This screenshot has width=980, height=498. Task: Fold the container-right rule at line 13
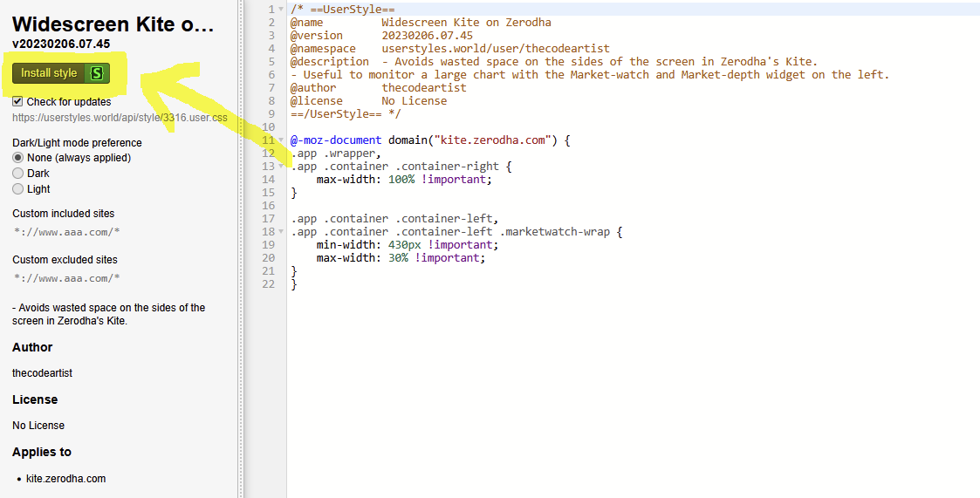click(x=280, y=167)
